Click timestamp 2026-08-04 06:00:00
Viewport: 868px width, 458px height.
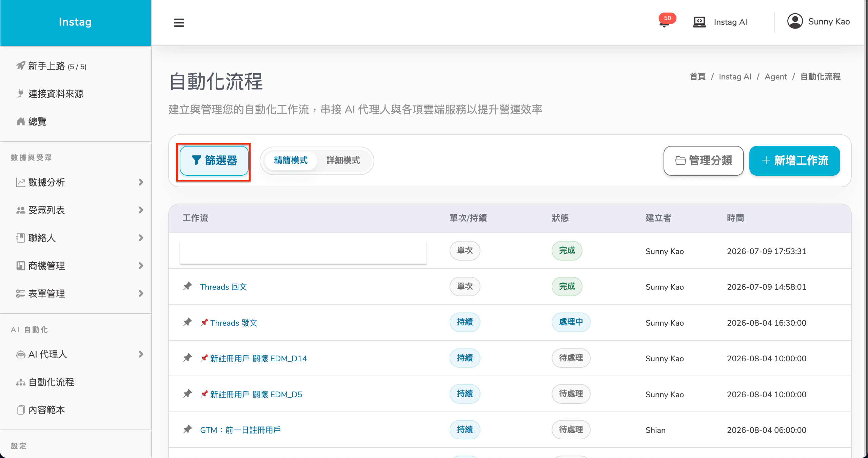click(767, 430)
